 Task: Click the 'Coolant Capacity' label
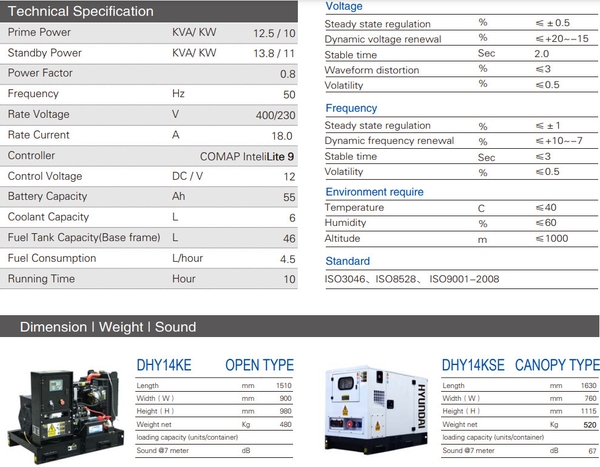pos(48,217)
